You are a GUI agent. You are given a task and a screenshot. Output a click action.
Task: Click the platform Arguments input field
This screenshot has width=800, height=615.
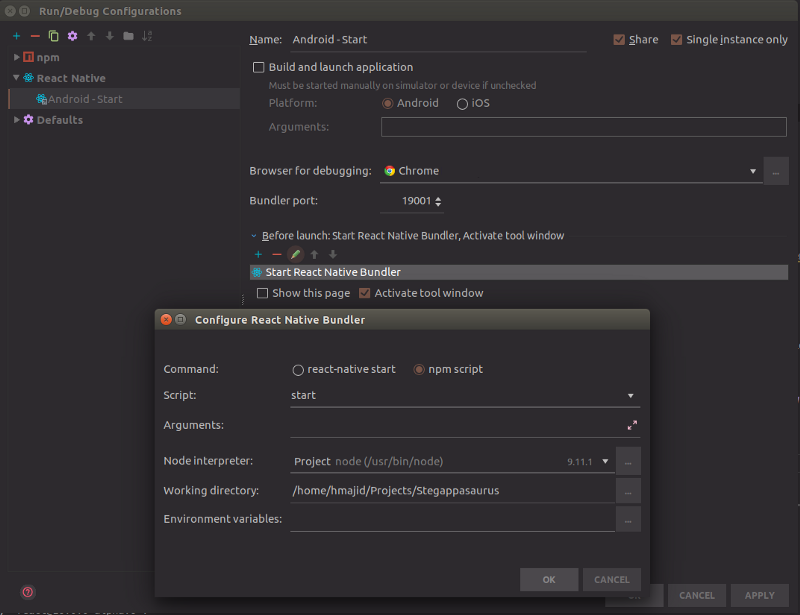click(x=584, y=127)
